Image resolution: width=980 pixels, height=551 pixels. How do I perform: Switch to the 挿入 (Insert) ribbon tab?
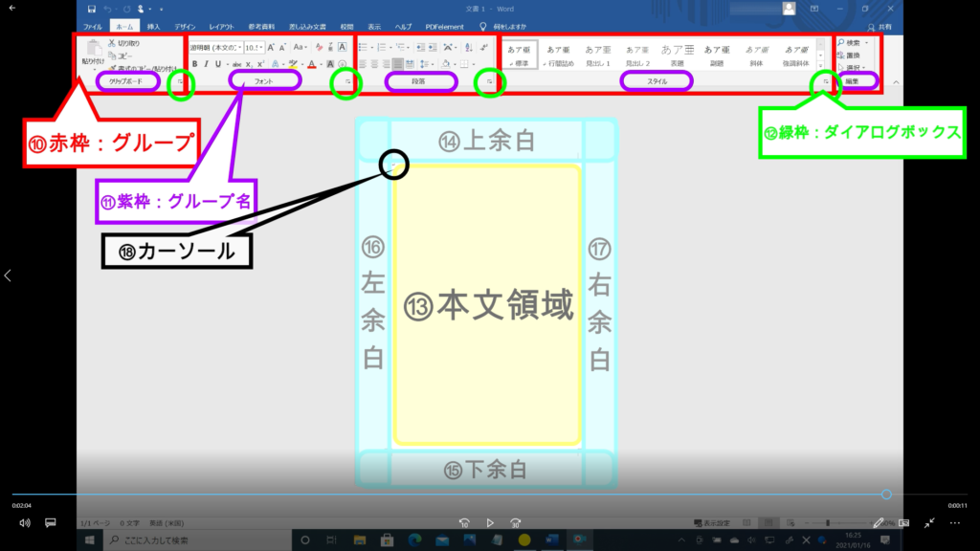pos(153,26)
